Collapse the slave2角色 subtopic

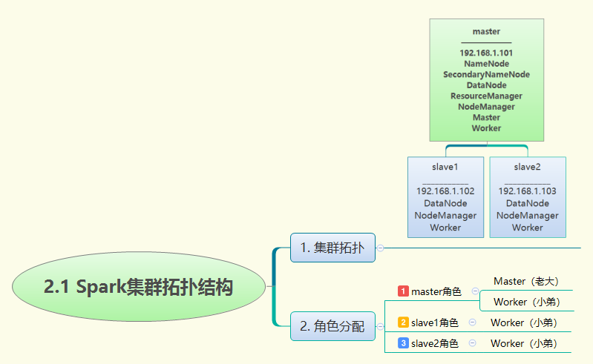tap(472, 343)
